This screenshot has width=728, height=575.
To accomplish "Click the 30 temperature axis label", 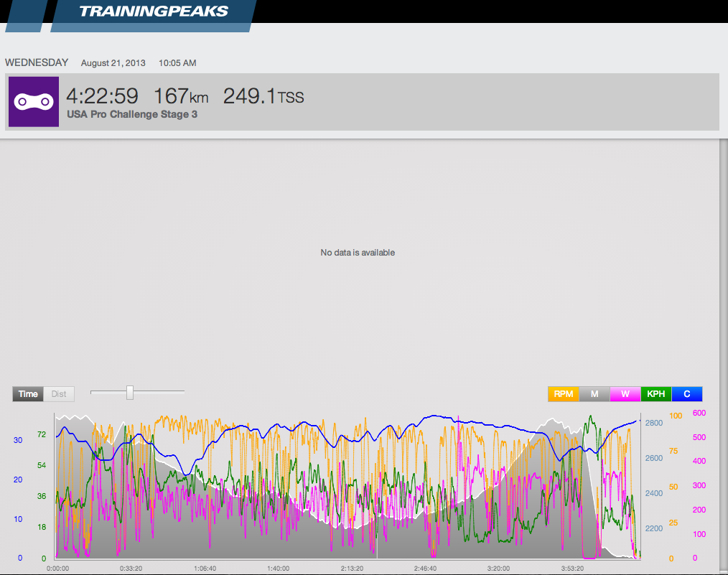I will [18, 440].
